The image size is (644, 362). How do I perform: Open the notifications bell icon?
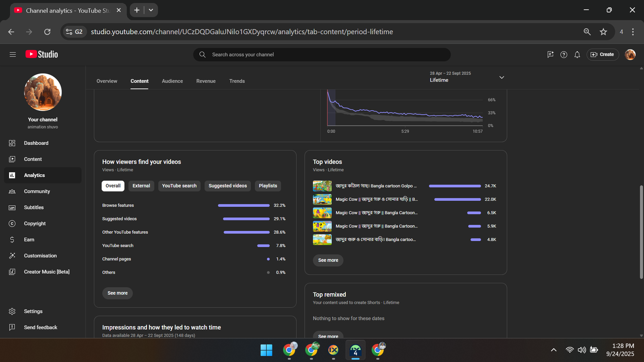[577, 55]
